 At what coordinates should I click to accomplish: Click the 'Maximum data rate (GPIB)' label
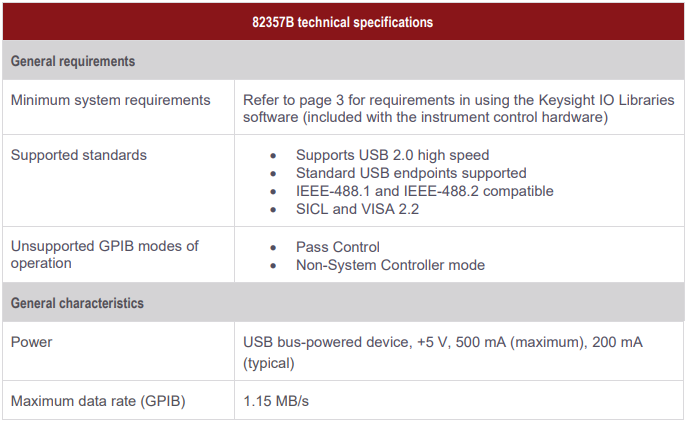(x=98, y=401)
